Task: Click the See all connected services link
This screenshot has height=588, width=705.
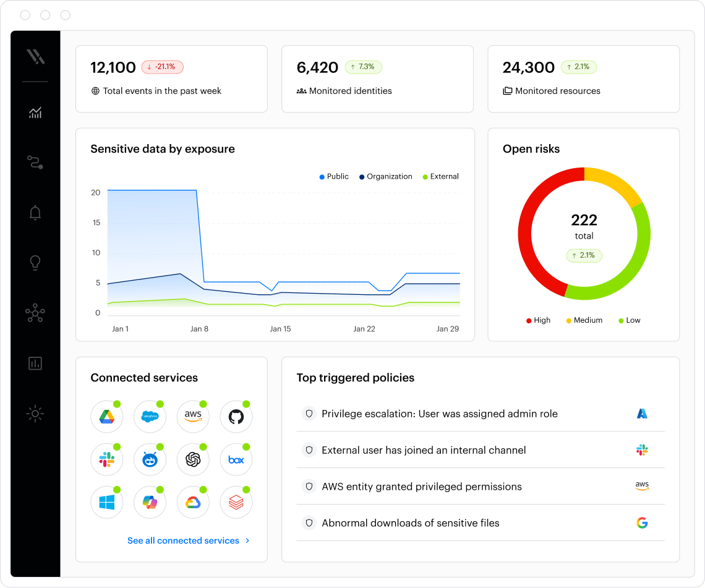Action: [183, 540]
